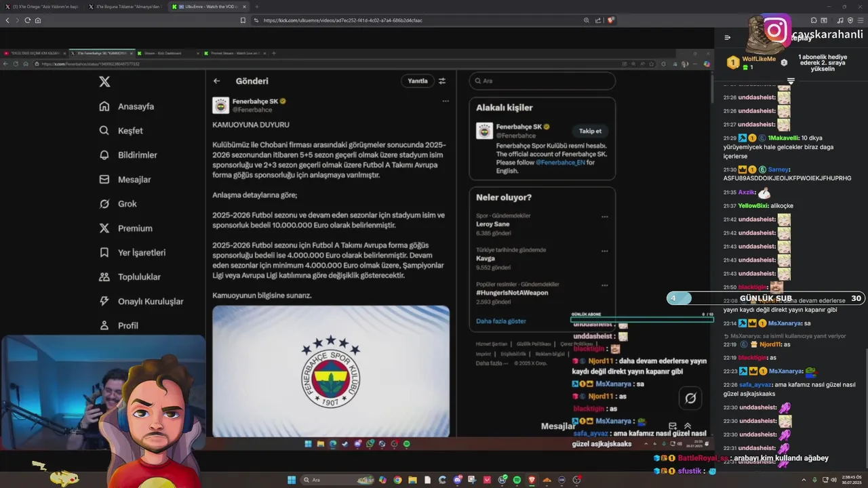Open a new tab in outer browser
Image resolution: width=868 pixels, height=488 pixels.
pyautogui.click(x=257, y=6)
